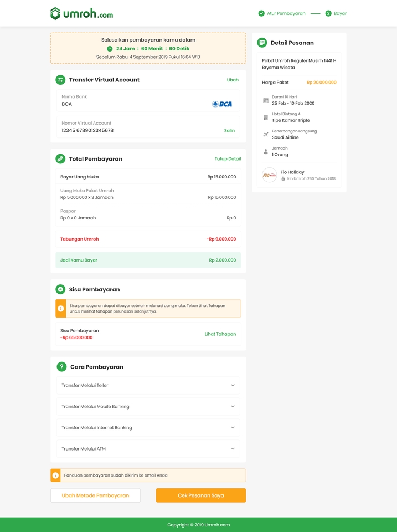Click Ubah link in Transfer Virtual Account

point(233,80)
